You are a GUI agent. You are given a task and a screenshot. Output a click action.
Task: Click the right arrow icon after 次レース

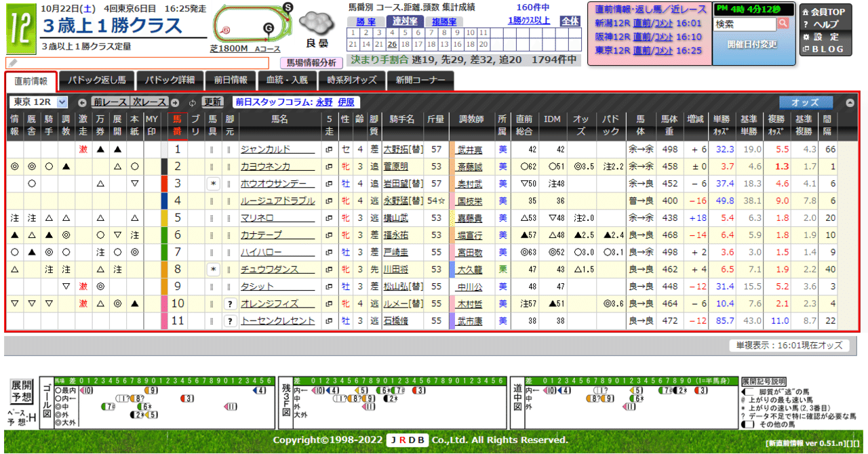(174, 102)
